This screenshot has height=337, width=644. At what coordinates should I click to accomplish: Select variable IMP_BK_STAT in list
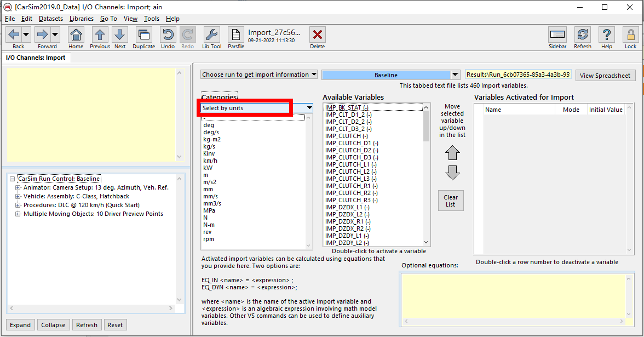tap(347, 107)
